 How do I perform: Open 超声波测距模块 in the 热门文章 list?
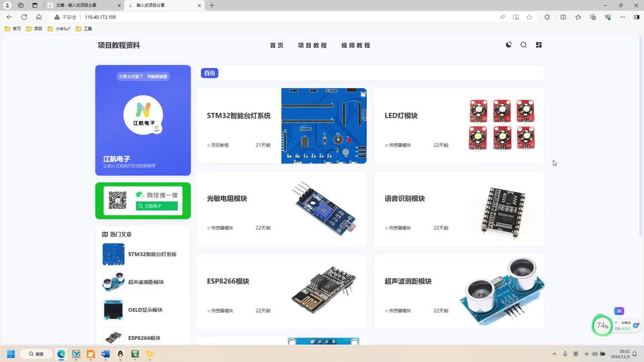click(146, 282)
